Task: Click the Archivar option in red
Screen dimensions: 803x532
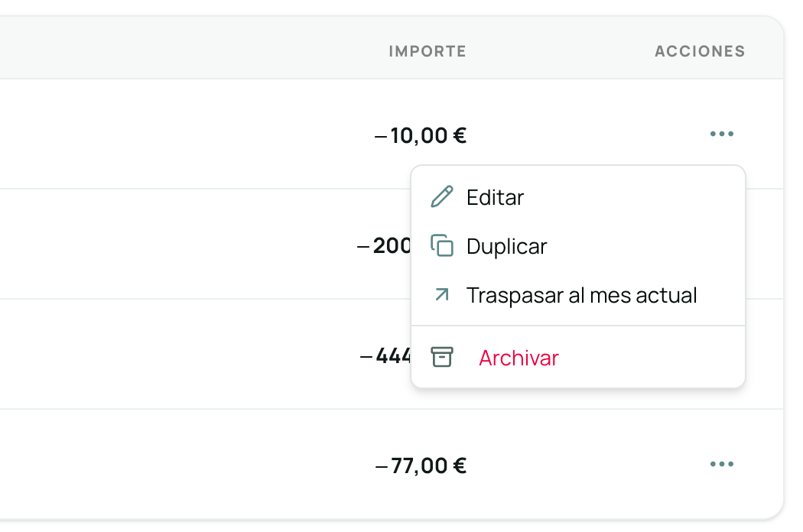Action: (x=519, y=357)
